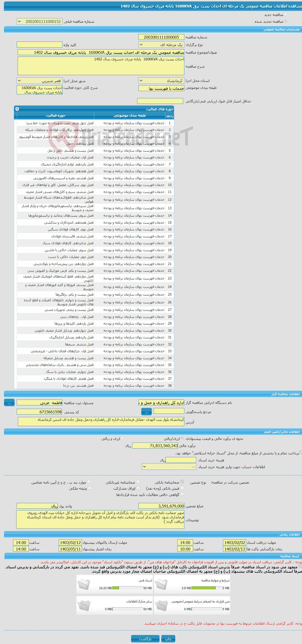302x644 pixels.
Task: Click the ellipsis button beside مسئول ثبت مناقصه
Action: [9, 402]
